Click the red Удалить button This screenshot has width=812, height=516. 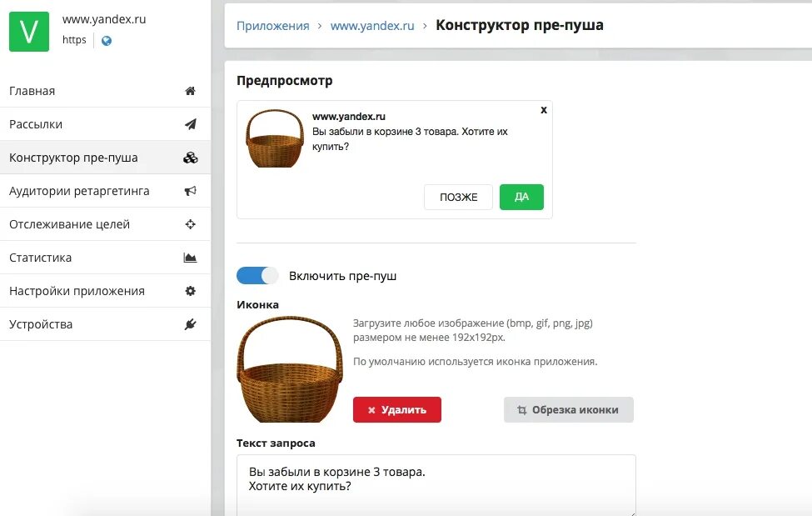[x=397, y=409]
